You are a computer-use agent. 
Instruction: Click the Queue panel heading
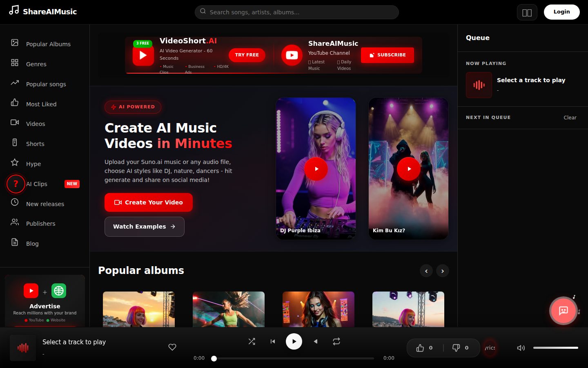[x=478, y=38]
